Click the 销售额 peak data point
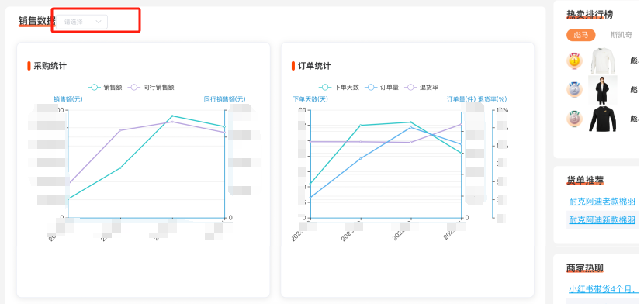Image resolution: width=644 pixels, height=307 pixels. coord(172,116)
